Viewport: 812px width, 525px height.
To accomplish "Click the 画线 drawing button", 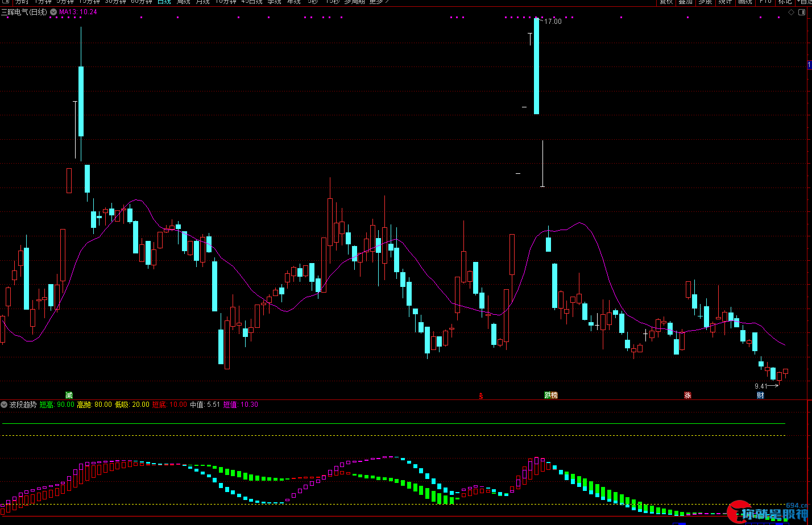I will (x=745, y=2).
